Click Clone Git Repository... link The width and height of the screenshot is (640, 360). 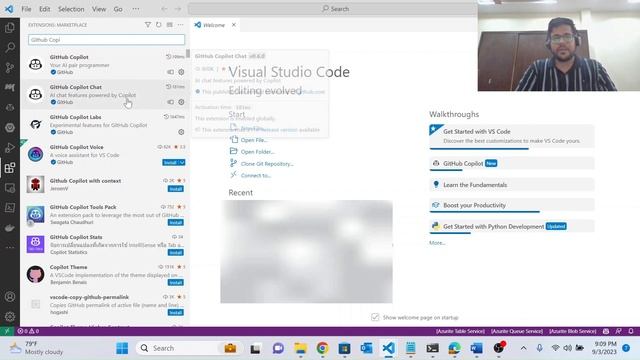coord(267,164)
